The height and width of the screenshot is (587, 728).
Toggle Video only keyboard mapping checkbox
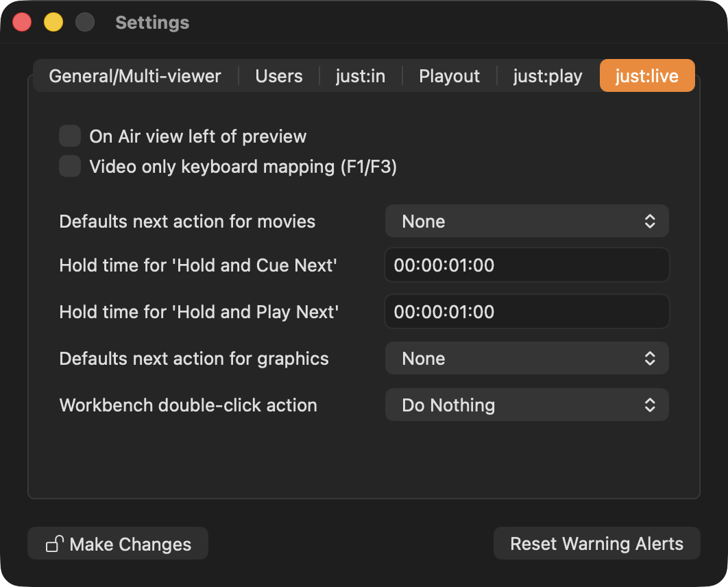[x=70, y=166]
